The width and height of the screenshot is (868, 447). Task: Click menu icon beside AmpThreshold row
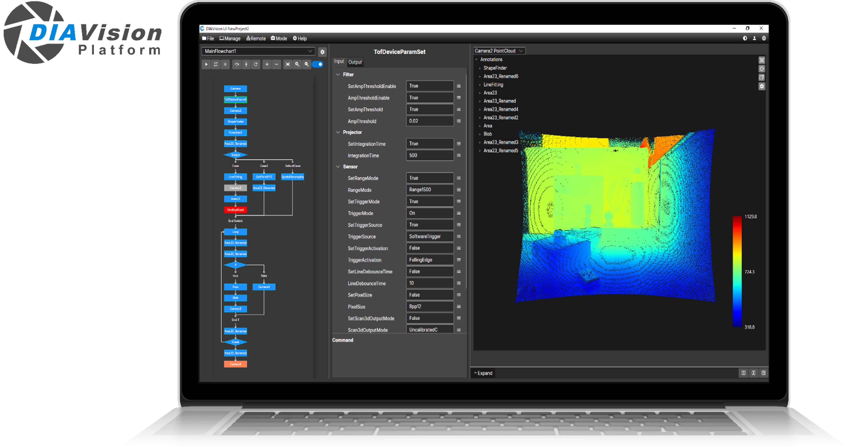click(459, 121)
